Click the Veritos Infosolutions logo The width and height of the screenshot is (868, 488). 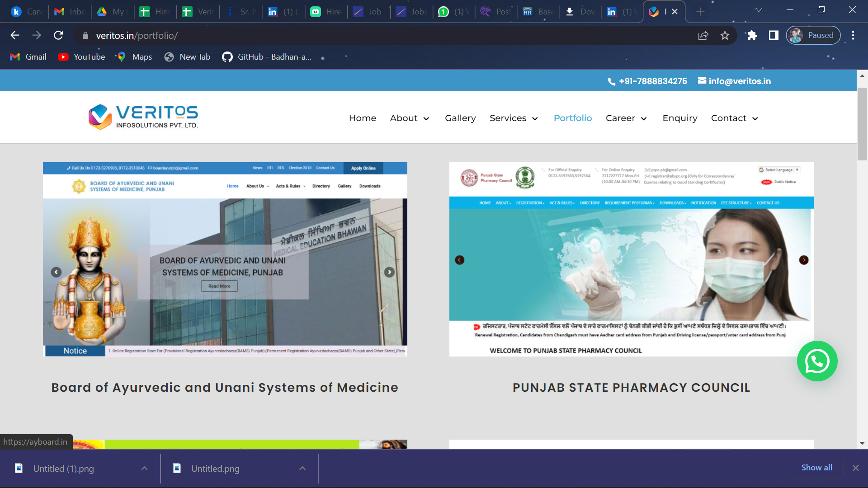(x=143, y=117)
